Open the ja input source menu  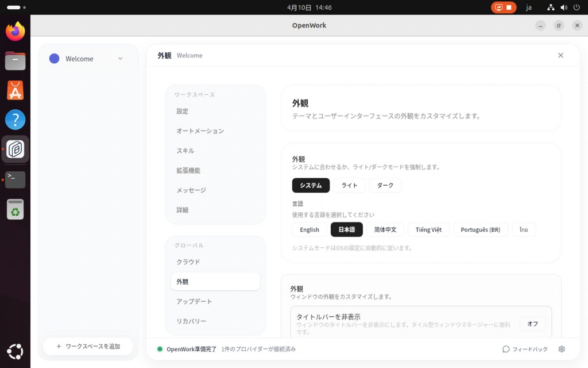click(x=529, y=7)
